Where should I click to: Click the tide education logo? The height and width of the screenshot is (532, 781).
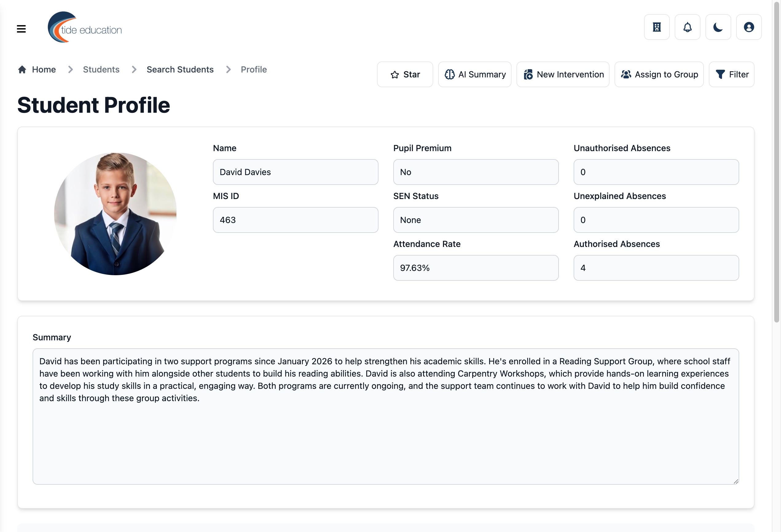pyautogui.click(x=85, y=28)
